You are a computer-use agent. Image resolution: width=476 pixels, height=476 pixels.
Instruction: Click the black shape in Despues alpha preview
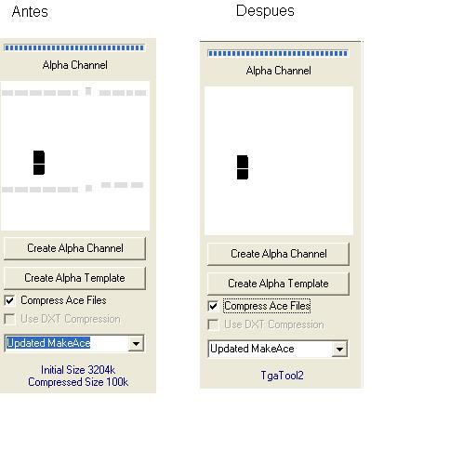pyautogui.click(x=243, y=167)
